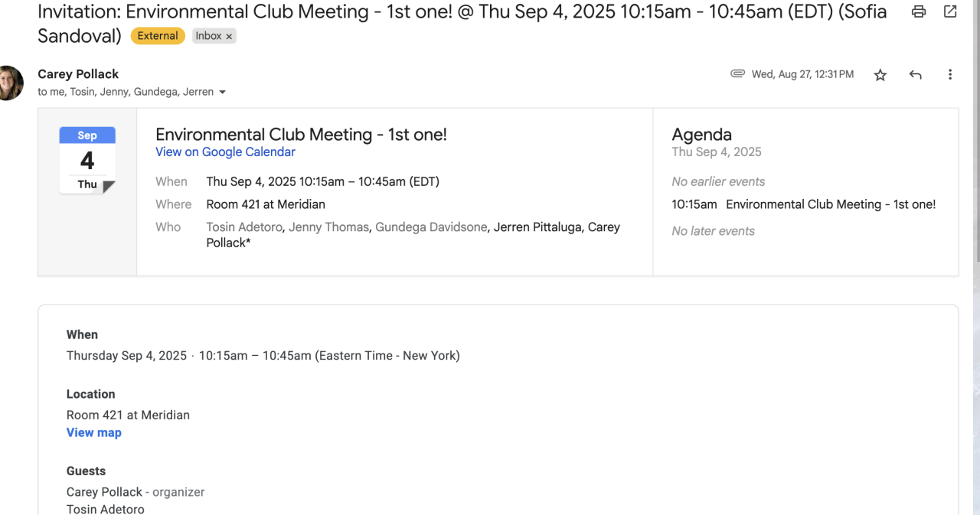The image size is (980, 515).
Task: Click Carey Pollack's profile photo
Action: [9, 83]
